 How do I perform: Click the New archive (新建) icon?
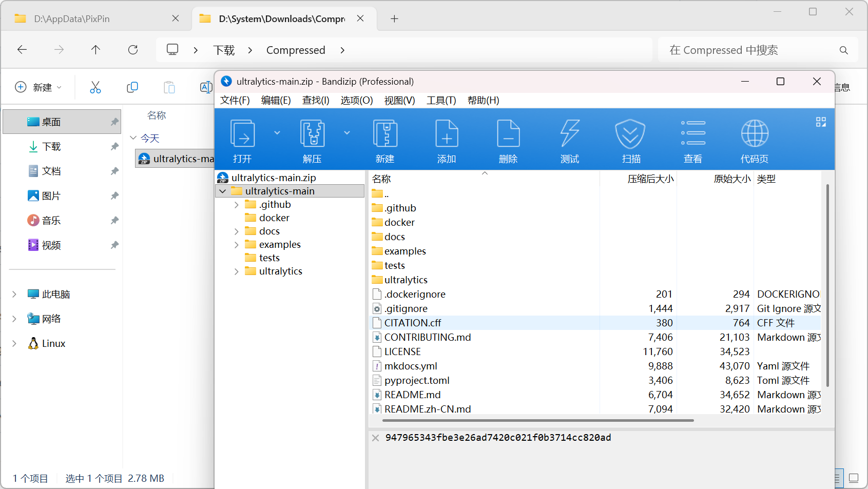coord(385,134)
